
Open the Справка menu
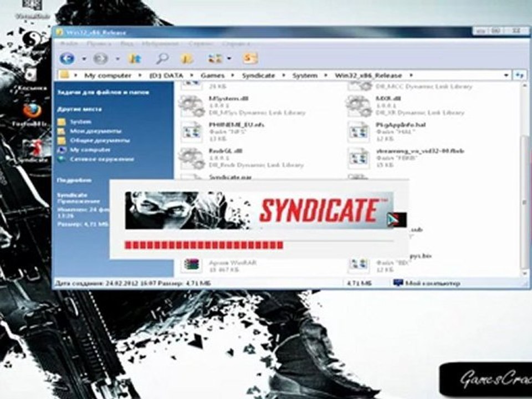click(x=236, y=44)
